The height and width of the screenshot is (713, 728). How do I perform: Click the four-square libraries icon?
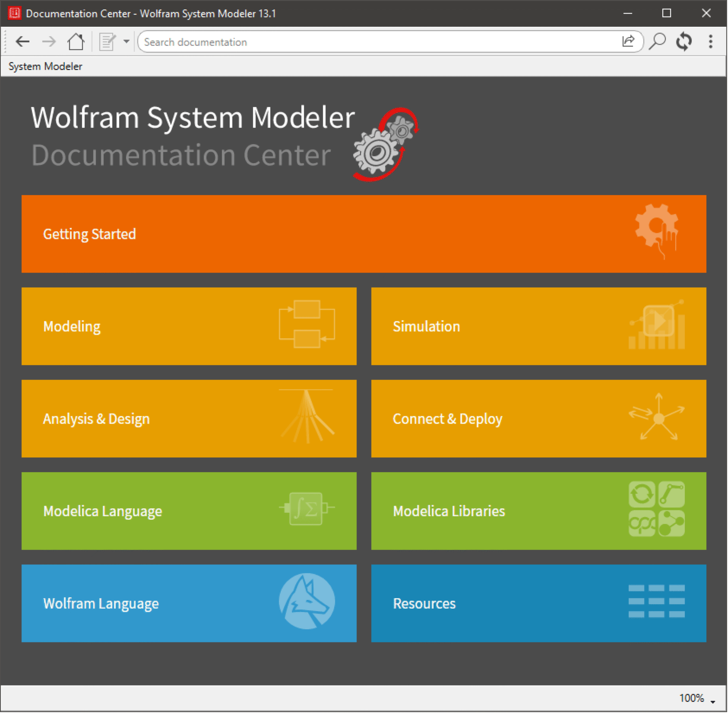click(x=657, y=509)
